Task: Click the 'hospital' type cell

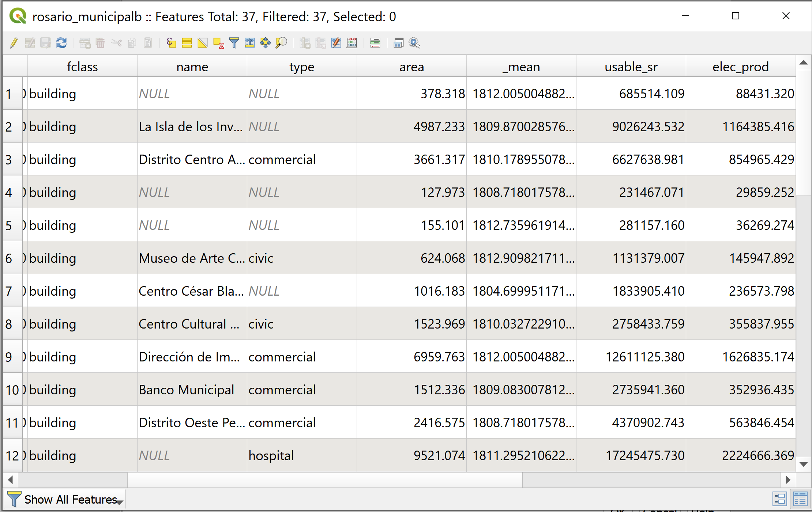Action: tap(302, 455)
